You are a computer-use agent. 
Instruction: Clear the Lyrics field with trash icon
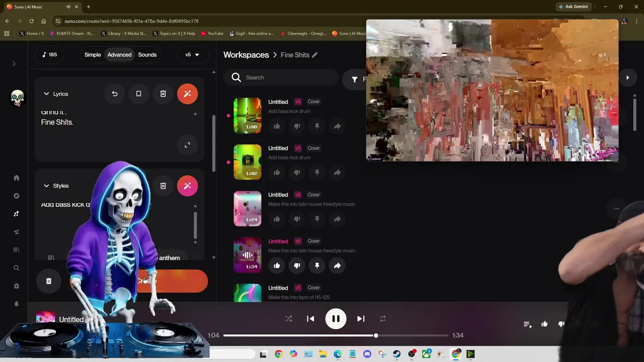tap(163, 94)
